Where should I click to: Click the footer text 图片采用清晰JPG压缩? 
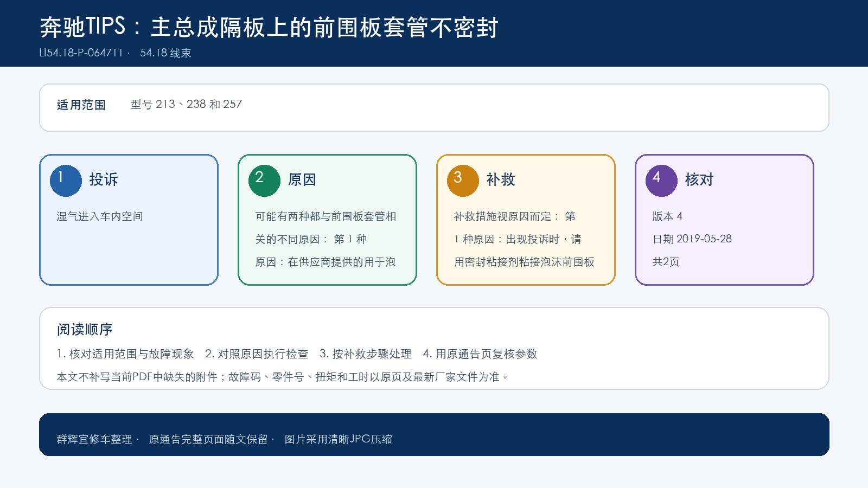click(338, 439)
